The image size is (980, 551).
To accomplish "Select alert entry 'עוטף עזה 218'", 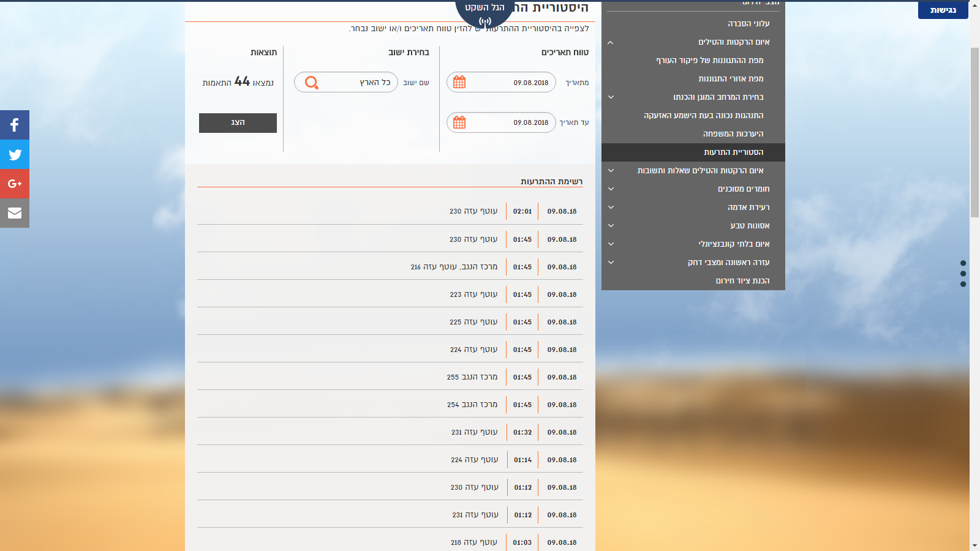I will click(474, 542).
